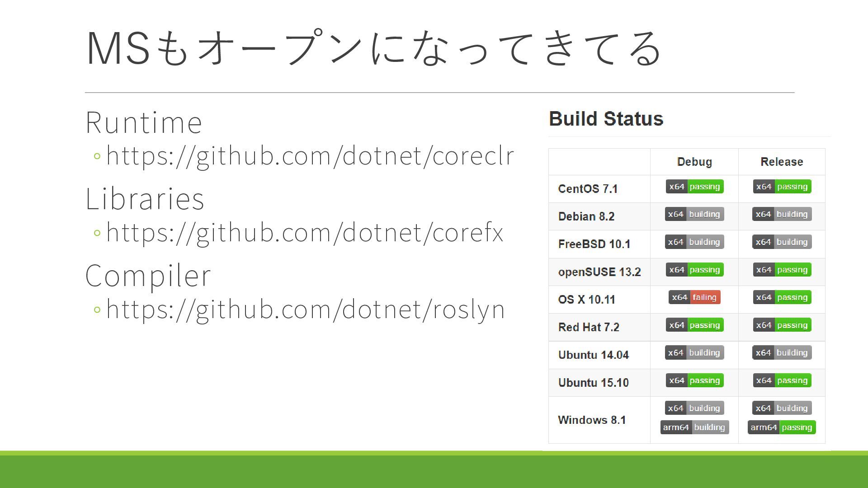Click CentOS 7.1 Release x64 passing badge

pos(782,187)
